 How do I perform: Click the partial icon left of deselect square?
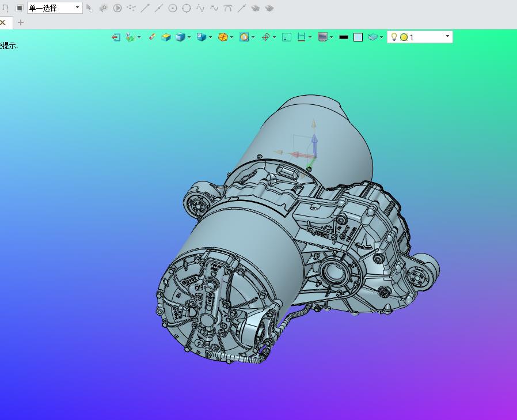(5, 8)
